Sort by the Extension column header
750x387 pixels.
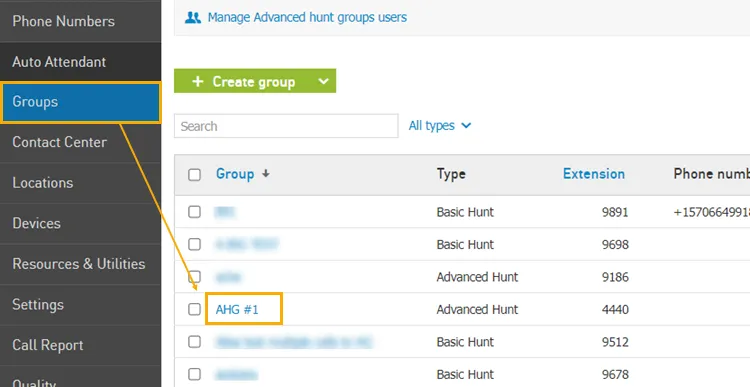click(594, 174)
